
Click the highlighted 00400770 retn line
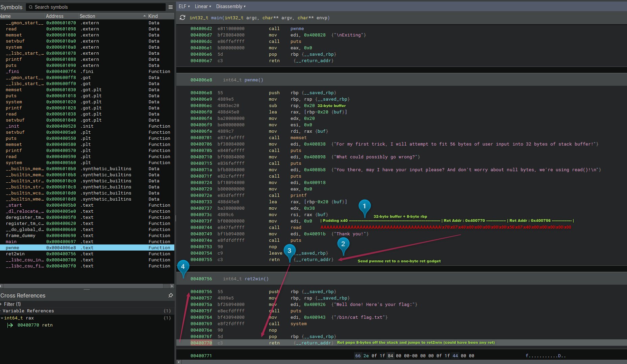401,343
